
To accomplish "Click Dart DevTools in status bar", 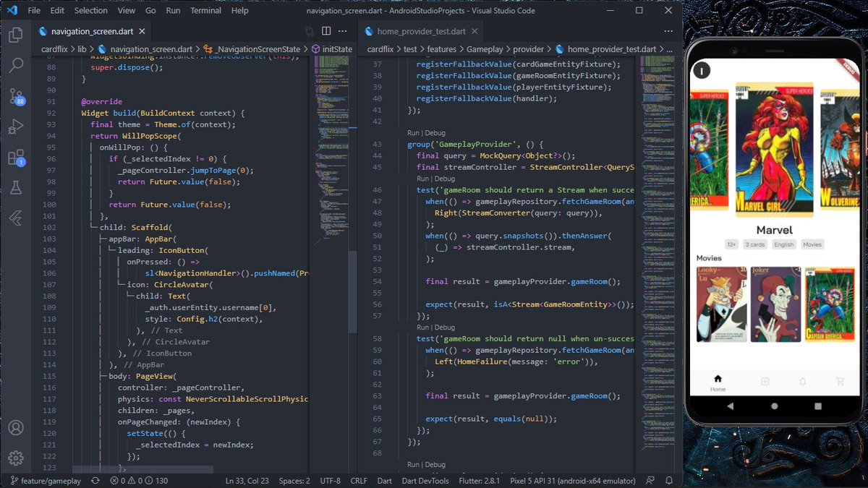I will (425, 481).
